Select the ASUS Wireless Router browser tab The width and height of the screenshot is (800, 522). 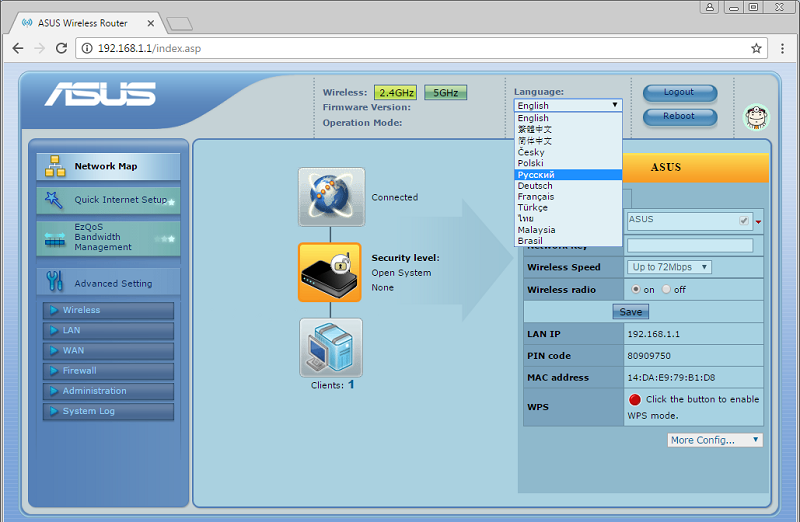tap(84, 23)
